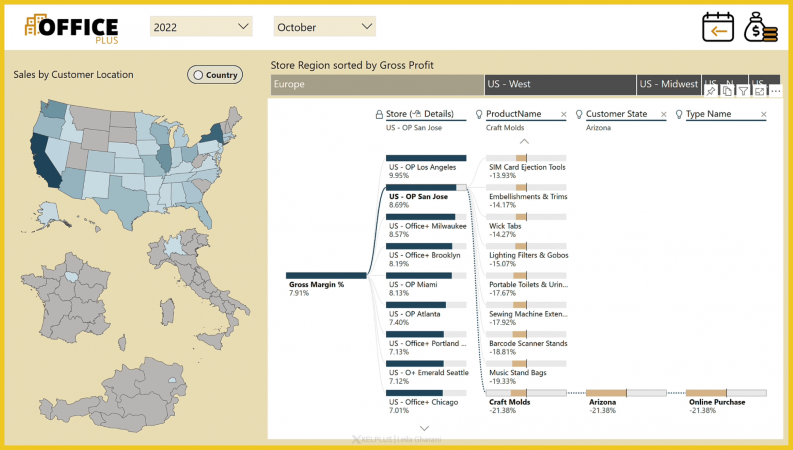Select the US - West region tab
793x450 pixels.
[x=558, y=85]
